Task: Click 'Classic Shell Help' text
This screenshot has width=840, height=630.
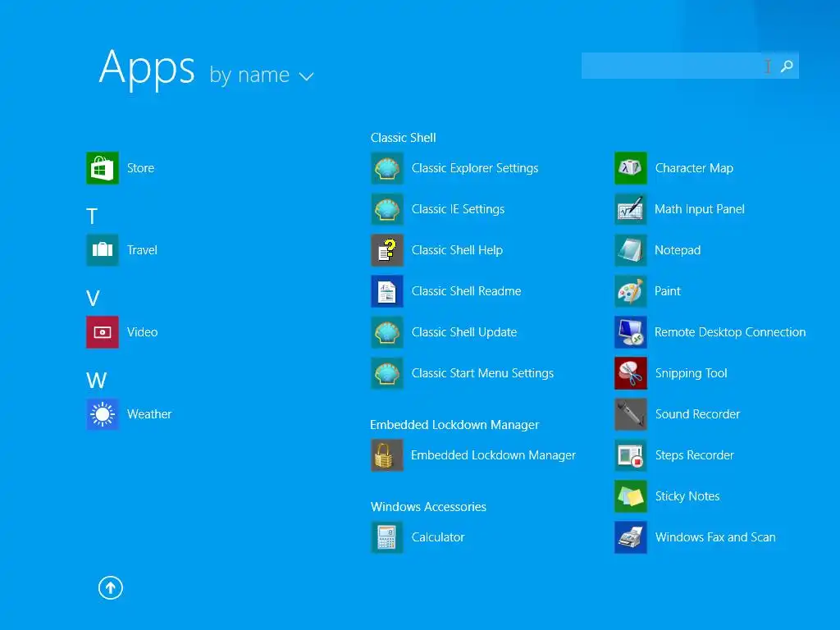Action: 457,250
